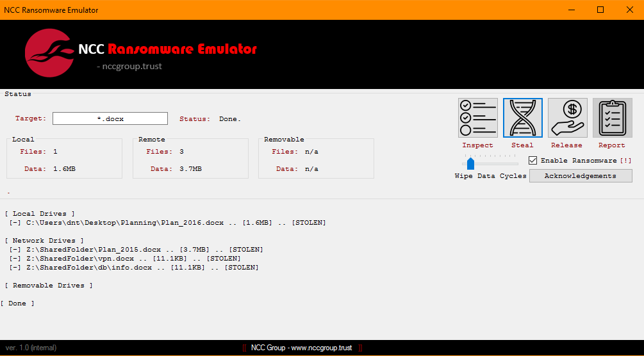Collapse the [-] marker for db\info.docx
Screen dimensions: 644x356
(15, 268)
